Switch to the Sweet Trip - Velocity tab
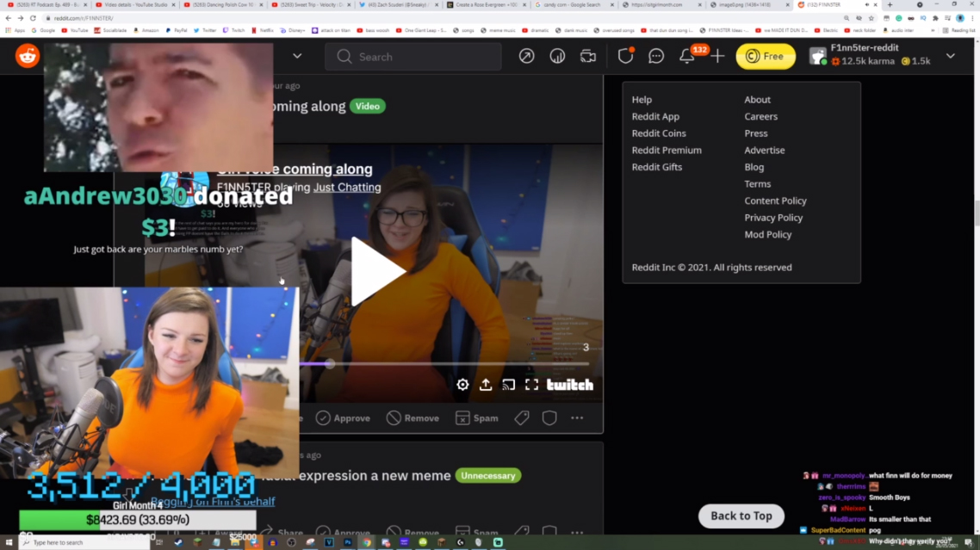980x550 pixels. click(x=310, y=5)
